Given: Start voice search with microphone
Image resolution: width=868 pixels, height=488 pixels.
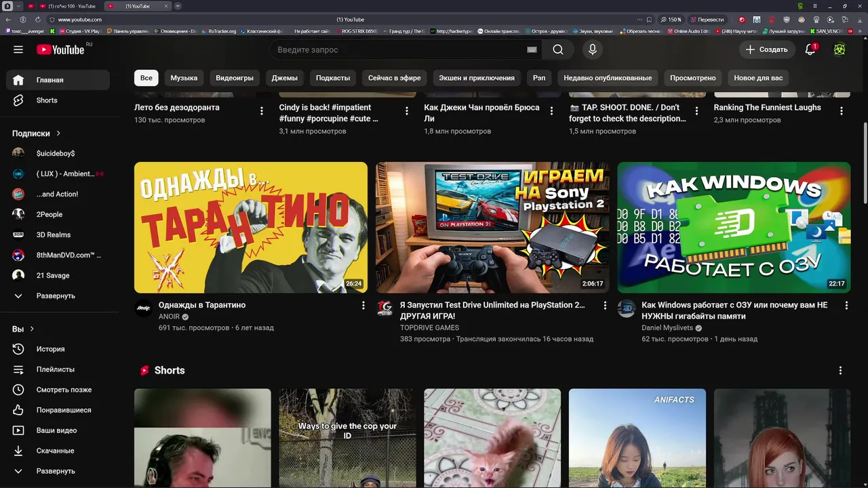Looking at the screenshot, I should (593, 49).
